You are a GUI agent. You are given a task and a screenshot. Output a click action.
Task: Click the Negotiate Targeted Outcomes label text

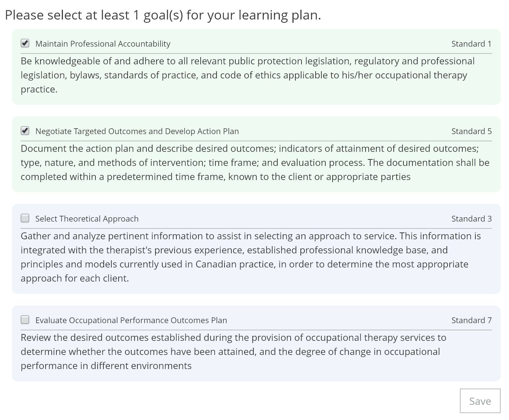137,131
